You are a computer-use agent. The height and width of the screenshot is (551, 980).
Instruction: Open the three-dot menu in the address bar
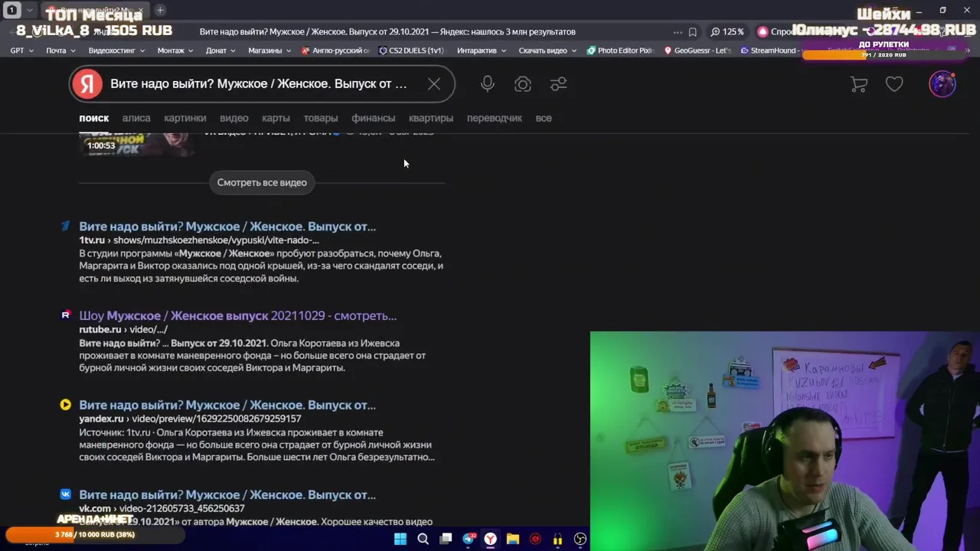point(678,32)
